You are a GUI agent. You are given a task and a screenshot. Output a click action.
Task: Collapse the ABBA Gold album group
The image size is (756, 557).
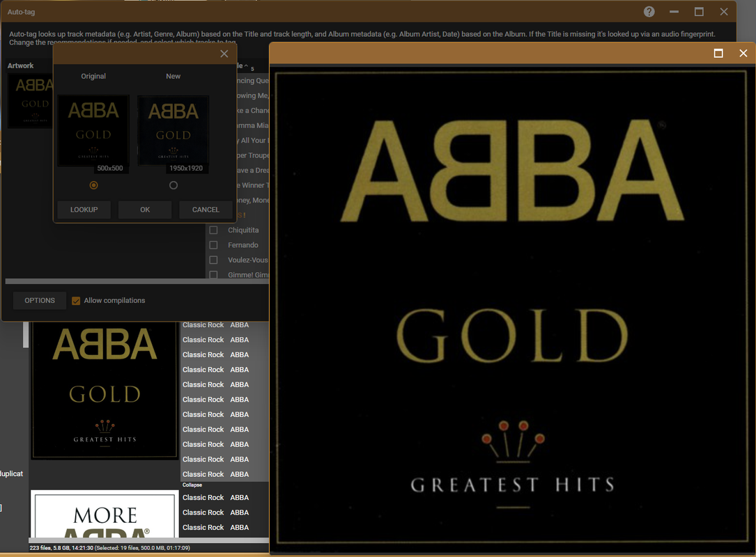tap(192, 485)
